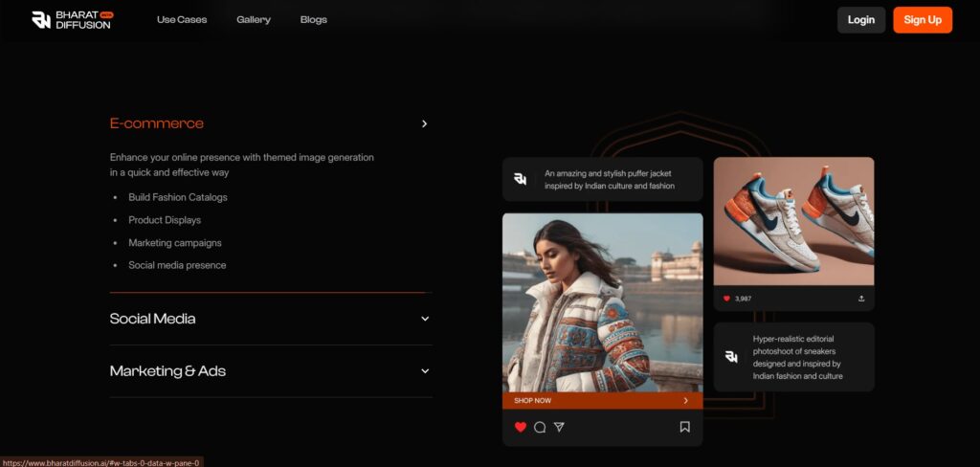Open the puffer jacket woman image
The width and height of the screenshot is (980, 467).
pos(602,301)
